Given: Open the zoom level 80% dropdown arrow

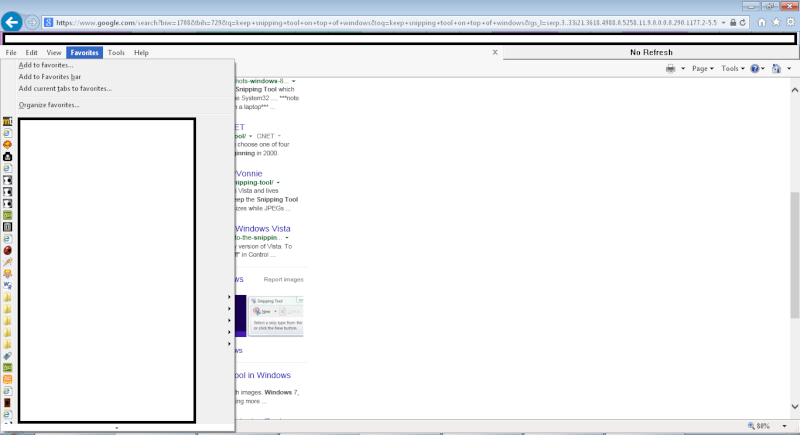Looking at the screenshot, I should click(784, 426).
